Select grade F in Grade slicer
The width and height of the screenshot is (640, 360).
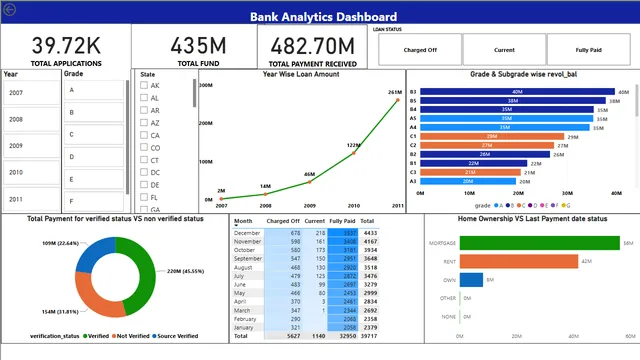94,201
